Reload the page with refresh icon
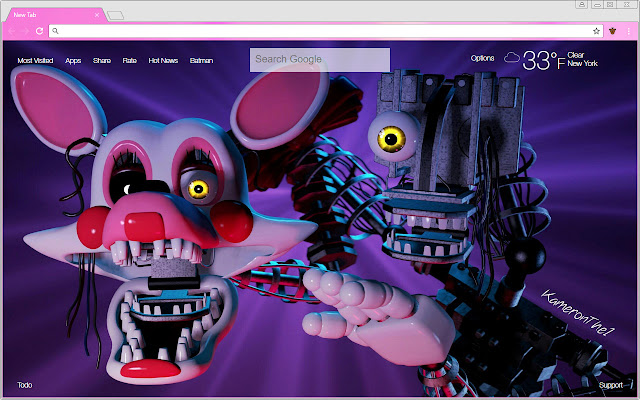 click(x=40, y=31)
